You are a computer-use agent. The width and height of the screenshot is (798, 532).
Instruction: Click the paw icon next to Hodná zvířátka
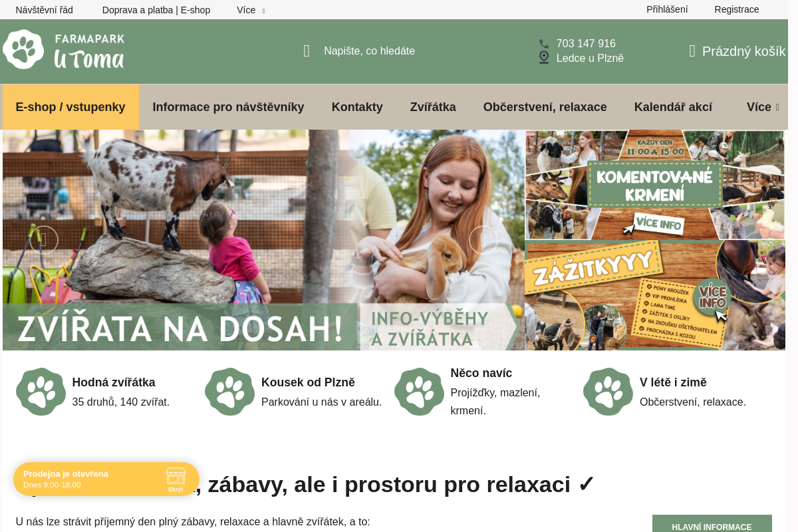(x=41, y=392)
